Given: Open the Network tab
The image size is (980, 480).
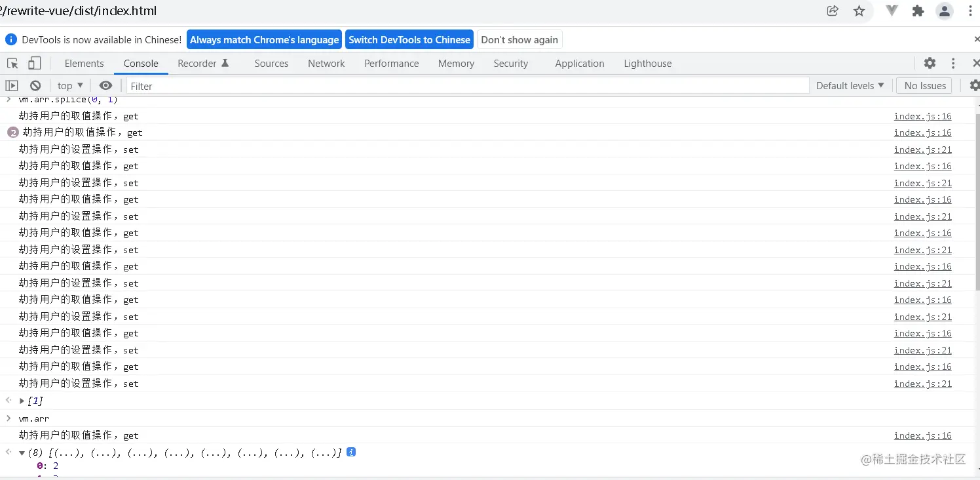Looking at the screenshot, I should click(326, 63).
